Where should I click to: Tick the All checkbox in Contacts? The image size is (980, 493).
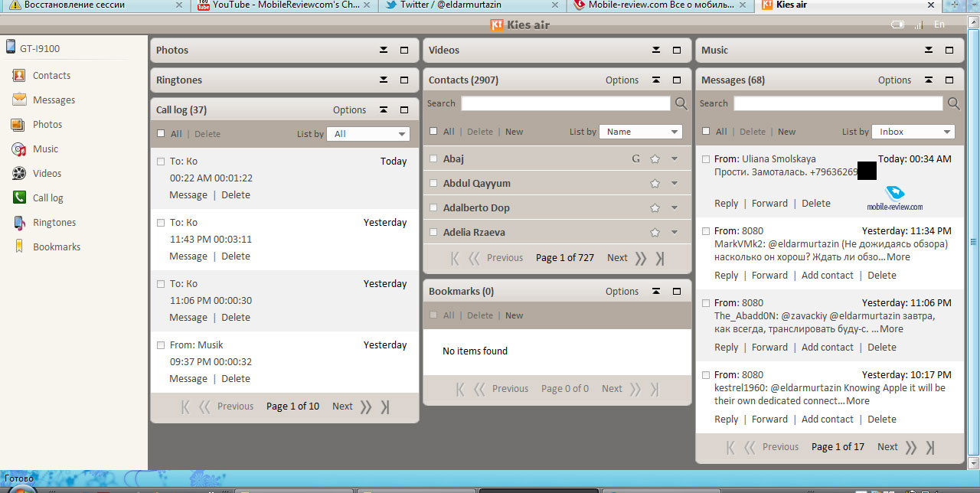[x=433, y=131]
